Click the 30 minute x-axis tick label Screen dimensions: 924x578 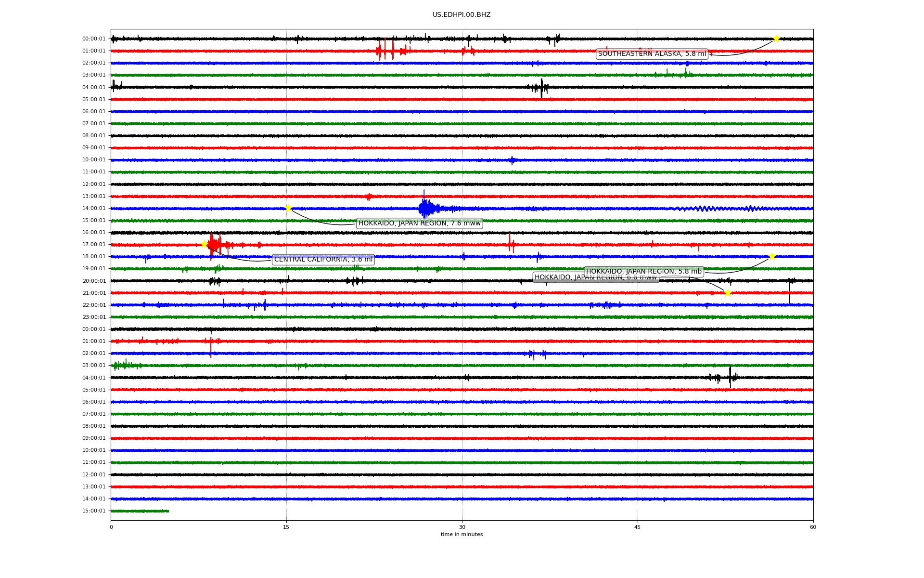(462, 527)
